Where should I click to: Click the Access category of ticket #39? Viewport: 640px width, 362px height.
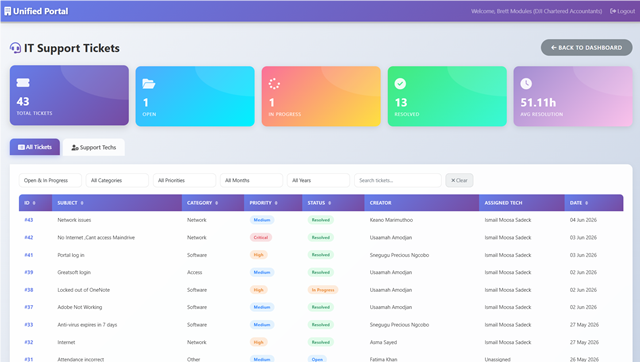click(194, 272)
